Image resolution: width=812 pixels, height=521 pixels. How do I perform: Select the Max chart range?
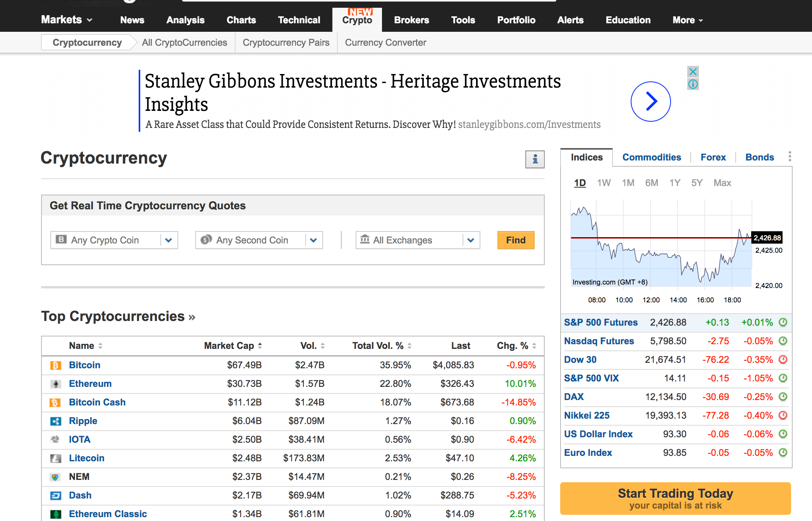pyautogui.click(x=722, y=183)
